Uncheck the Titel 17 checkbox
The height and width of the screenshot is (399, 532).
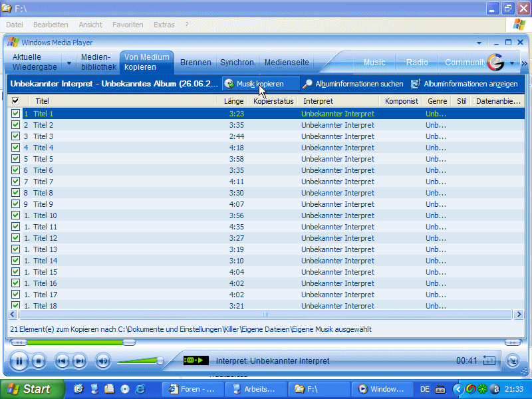15,295
